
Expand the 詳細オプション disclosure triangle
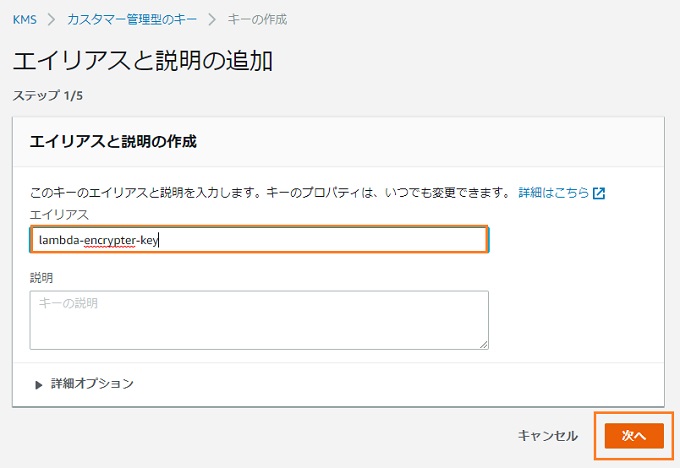coord(39,385)
